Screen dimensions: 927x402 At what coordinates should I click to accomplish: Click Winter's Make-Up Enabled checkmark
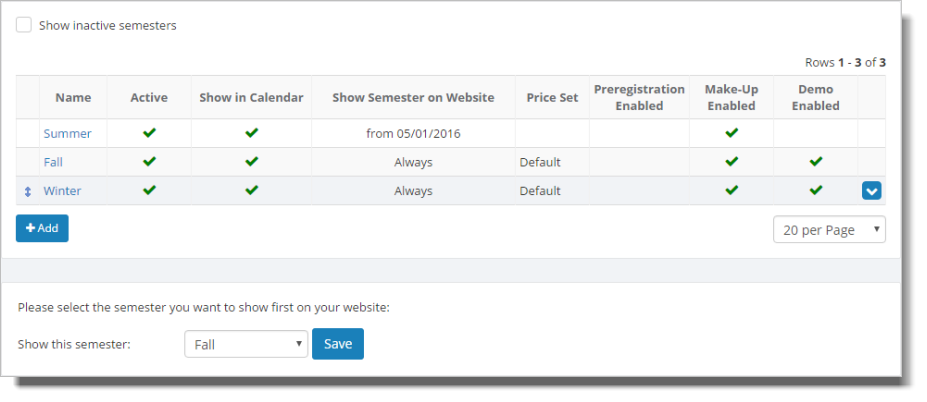pos(731,190)
